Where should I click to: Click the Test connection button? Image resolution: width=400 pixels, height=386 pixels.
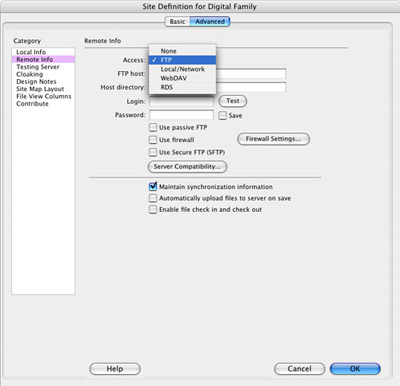[x=233, y=101]
